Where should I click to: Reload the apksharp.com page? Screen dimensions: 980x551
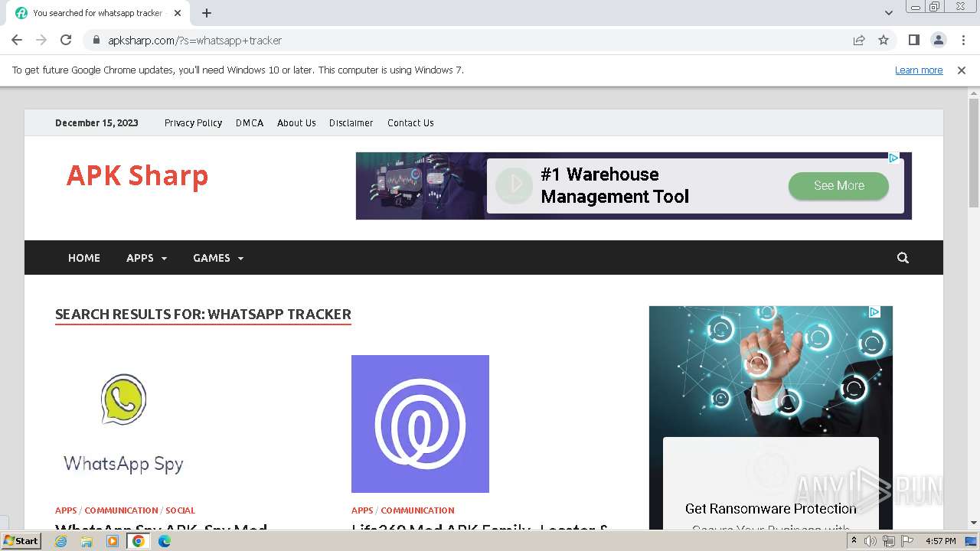(66, 40)
